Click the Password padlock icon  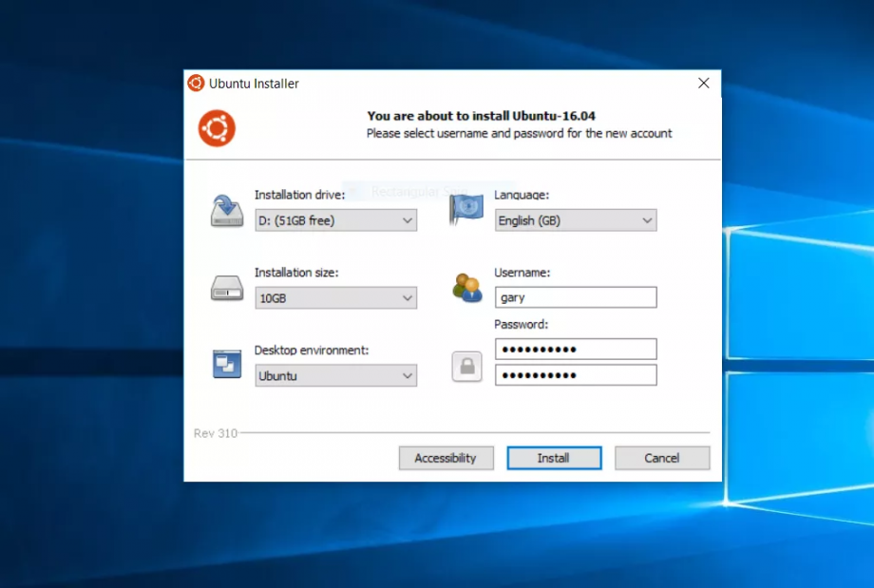(x=466, y=366)
